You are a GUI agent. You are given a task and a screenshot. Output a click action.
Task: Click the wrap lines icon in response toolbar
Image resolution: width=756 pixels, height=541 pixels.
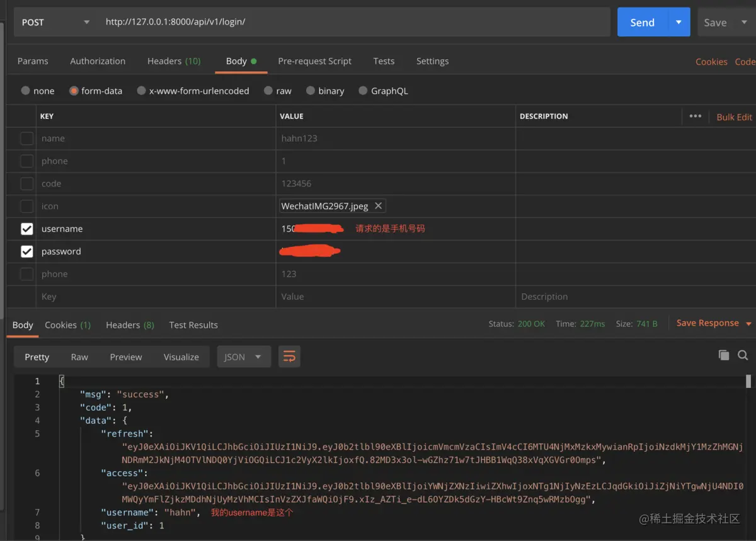click(289, 356)
